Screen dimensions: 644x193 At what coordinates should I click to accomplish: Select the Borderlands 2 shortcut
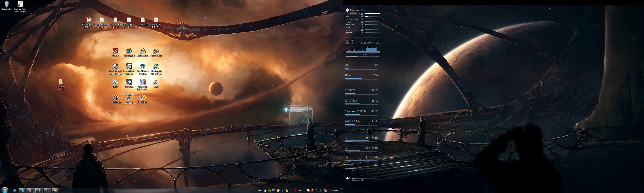[x=115, y=99]
